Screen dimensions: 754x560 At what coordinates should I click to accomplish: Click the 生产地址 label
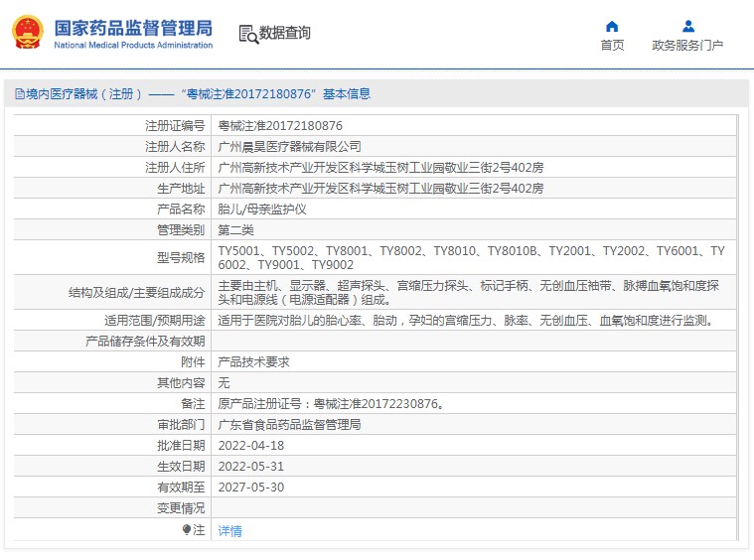(x=181, y=188)
